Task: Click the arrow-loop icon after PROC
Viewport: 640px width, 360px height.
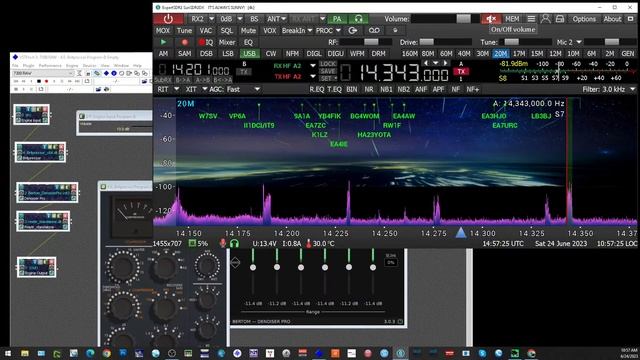Action: [x=353, y=31]
